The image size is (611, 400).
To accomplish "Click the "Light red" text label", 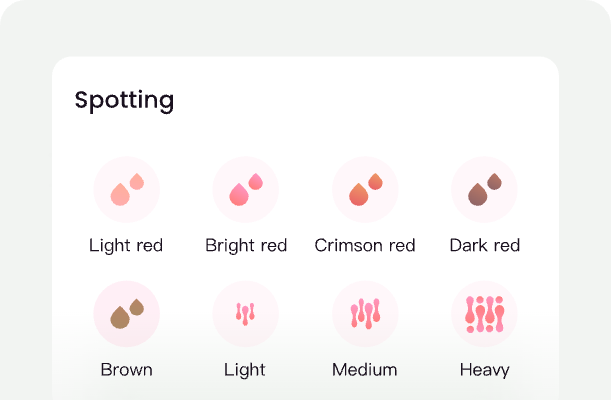I will [126, 245].
